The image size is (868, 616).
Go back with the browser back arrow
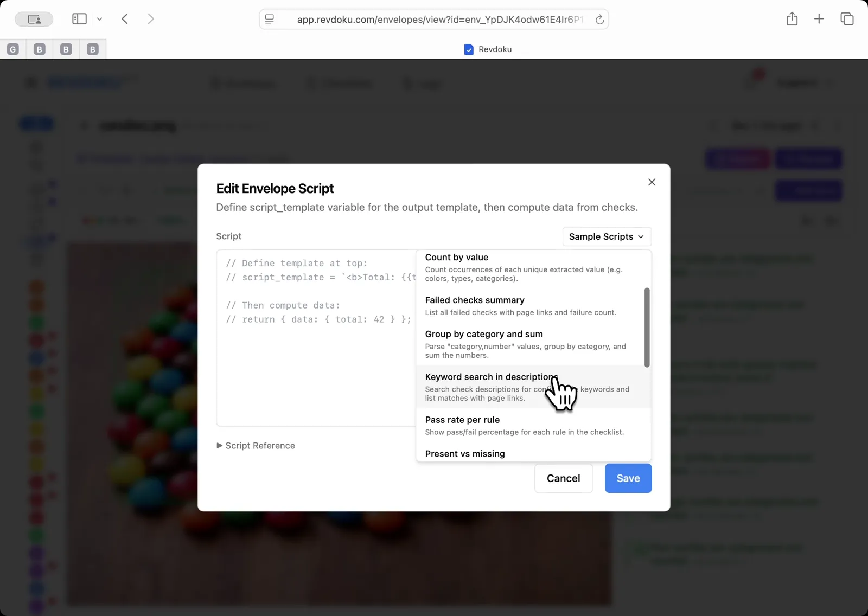(x=125, y=19)
